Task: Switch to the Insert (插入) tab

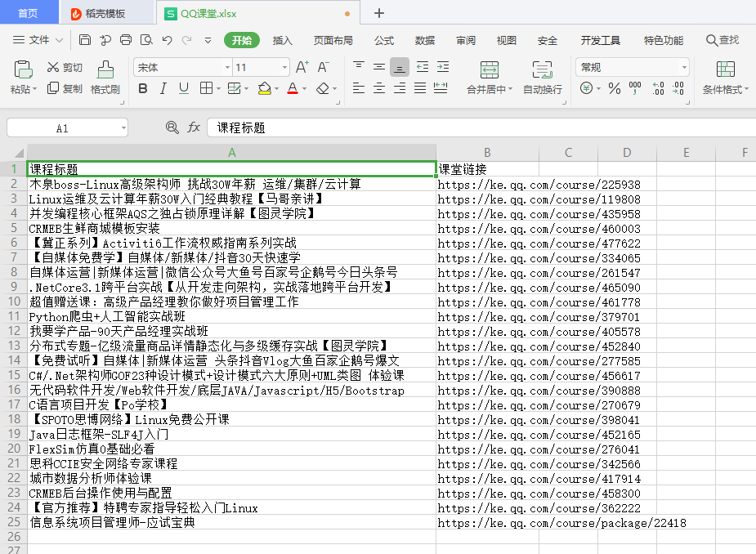Action: 283,41
